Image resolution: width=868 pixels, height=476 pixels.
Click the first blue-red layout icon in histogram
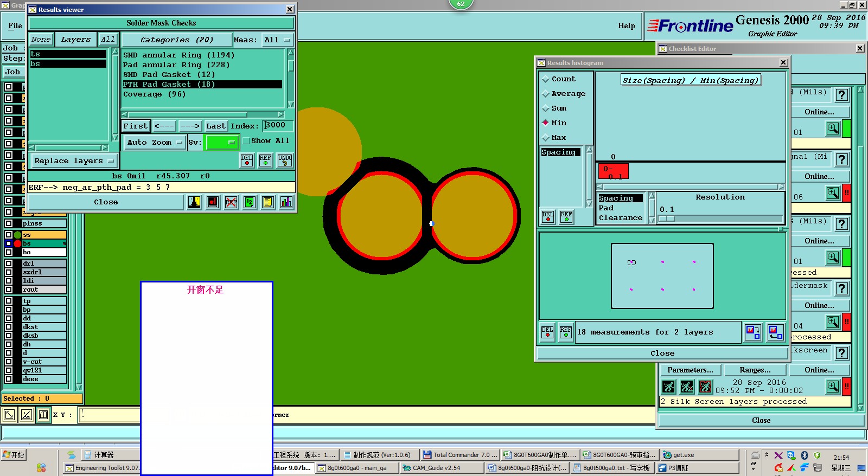pyautogui.click(x=753, y=332)
